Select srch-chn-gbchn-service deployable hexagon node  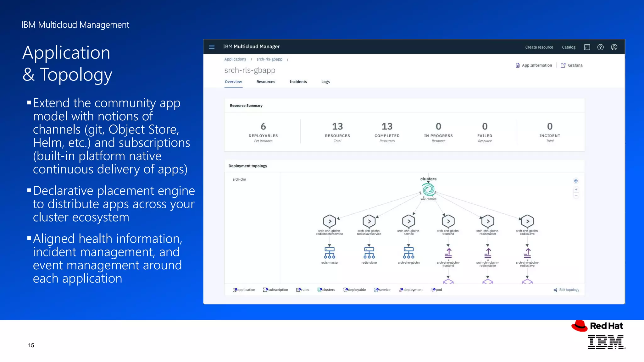coord(409,221)
